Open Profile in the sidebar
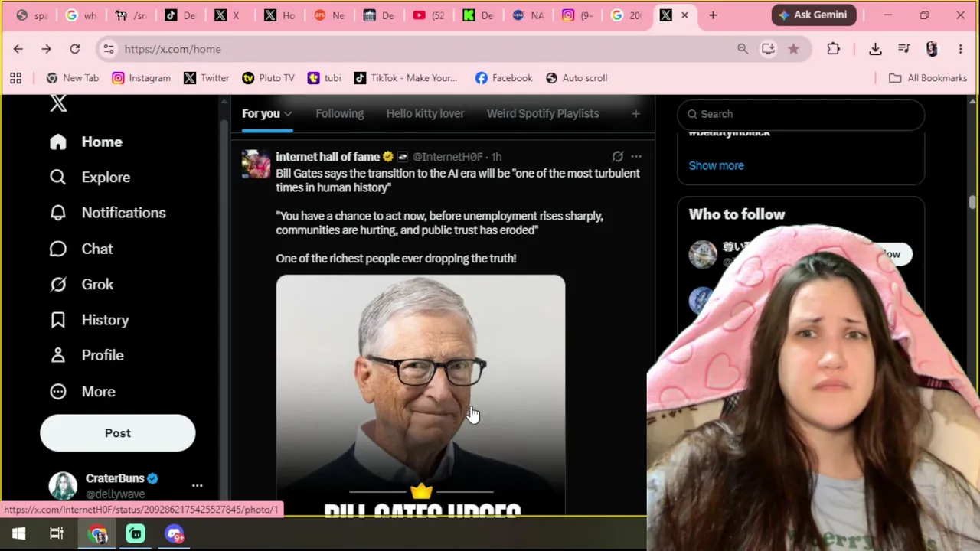Viewport: 980px width, 551px height. 86,355
